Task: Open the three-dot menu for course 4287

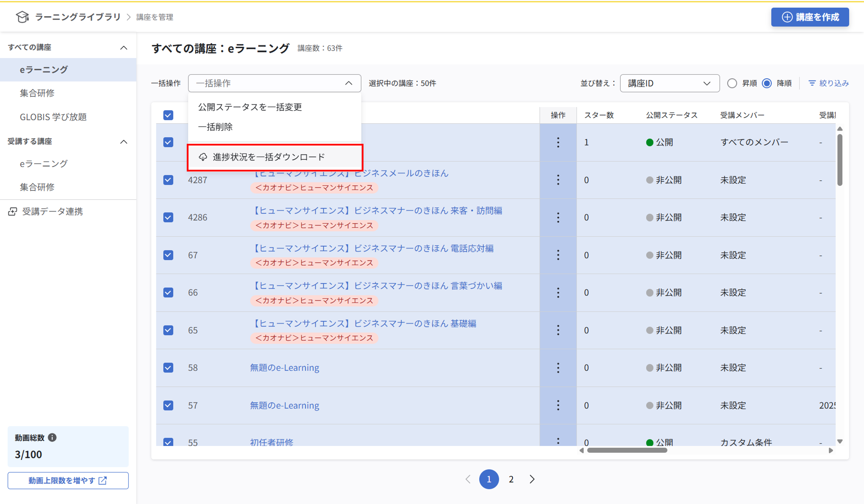Action: (x=558, y=180)
